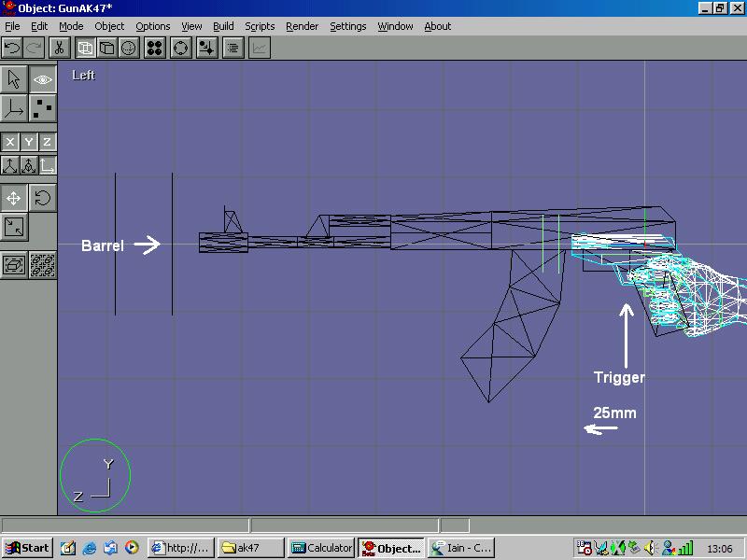Image resolution: width=747 pixels, height=560 pixels.
Task: Launch Windows Media Player from quick launch
Action: point(132,548)
